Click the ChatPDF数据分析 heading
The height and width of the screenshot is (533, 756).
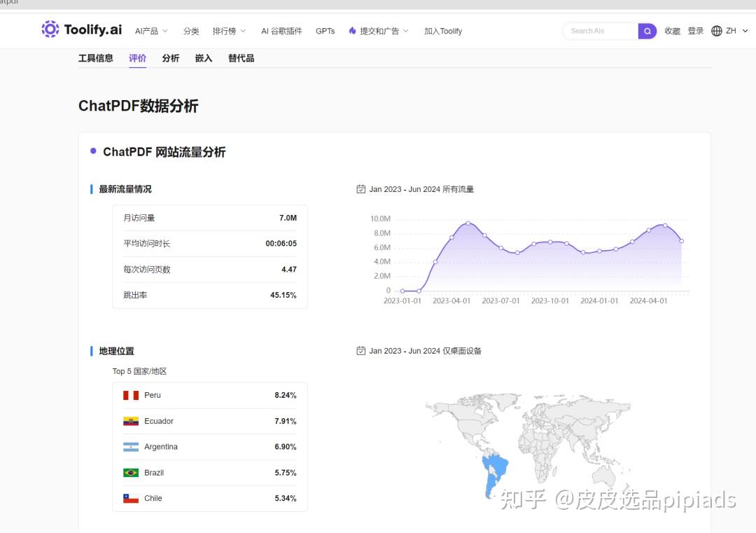139,106
